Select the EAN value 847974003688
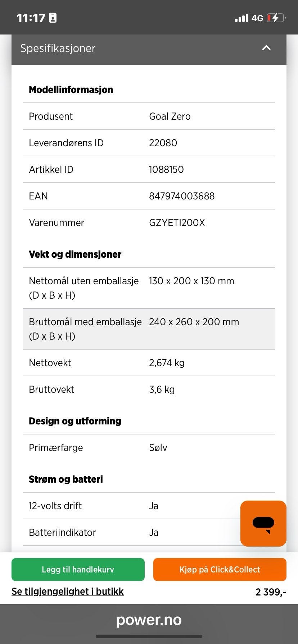298x644 pixels. click(182, 196)
